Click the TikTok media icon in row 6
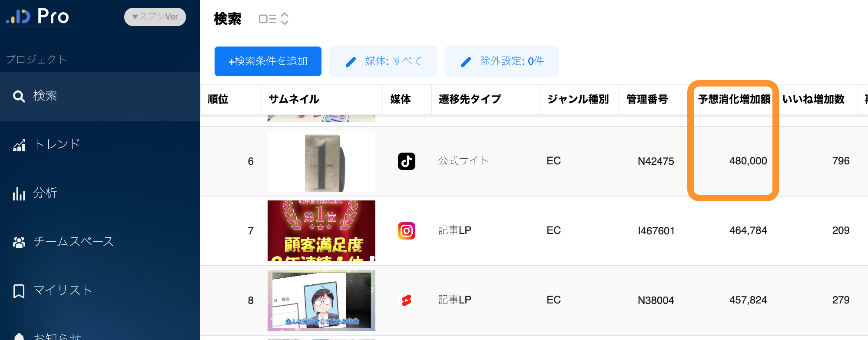Viewport: 868px width, 340px height. click(x=406, y=161)
